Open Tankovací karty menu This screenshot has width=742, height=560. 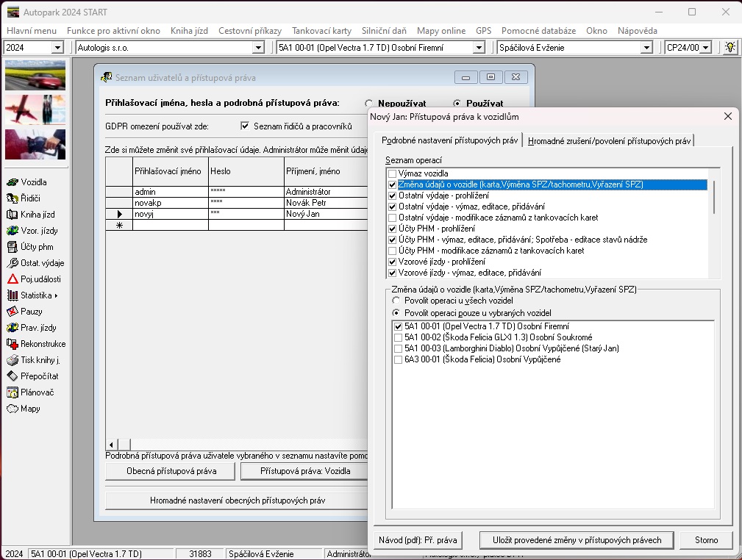click(322, 31)
